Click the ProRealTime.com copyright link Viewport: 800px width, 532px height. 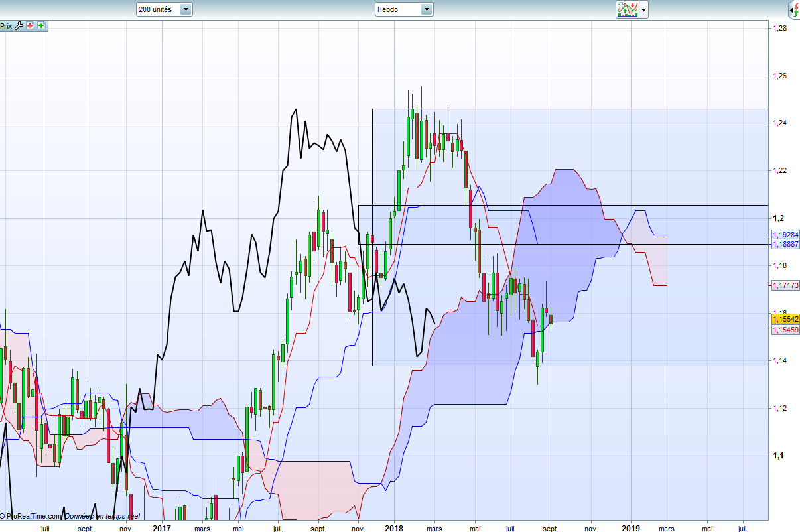click(x=33, y=516)
